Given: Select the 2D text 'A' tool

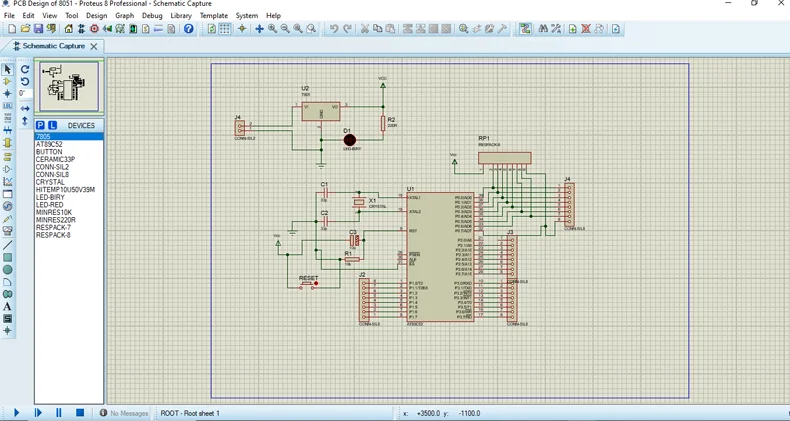Looking at the screenshot, I should (x=8, y=306).
